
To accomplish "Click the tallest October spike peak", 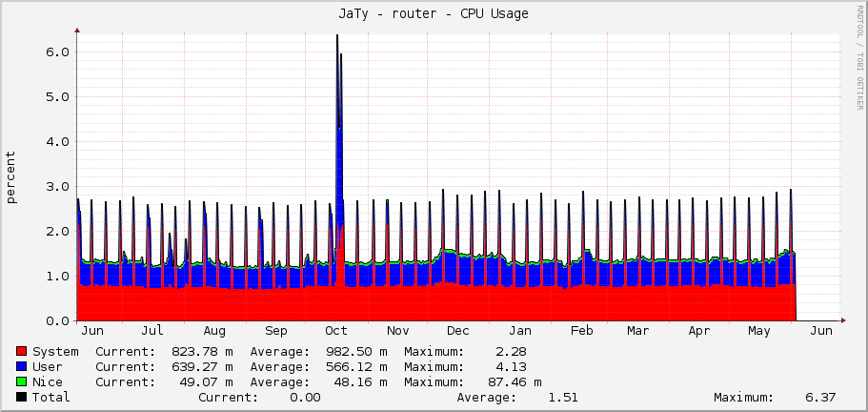I will click(337, 36).
